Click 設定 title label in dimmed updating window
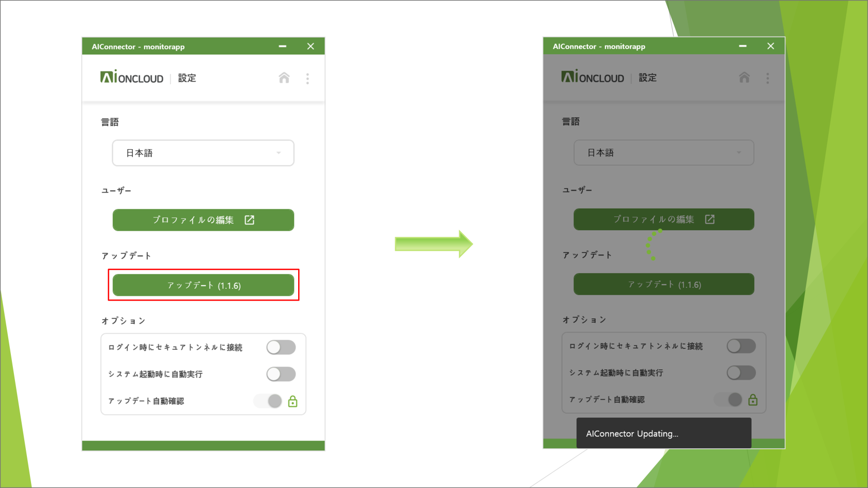 pos(647,77)
